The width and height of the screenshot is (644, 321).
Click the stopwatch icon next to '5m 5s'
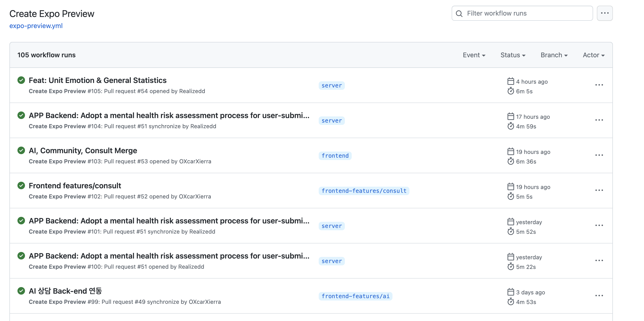coord(511,197)
